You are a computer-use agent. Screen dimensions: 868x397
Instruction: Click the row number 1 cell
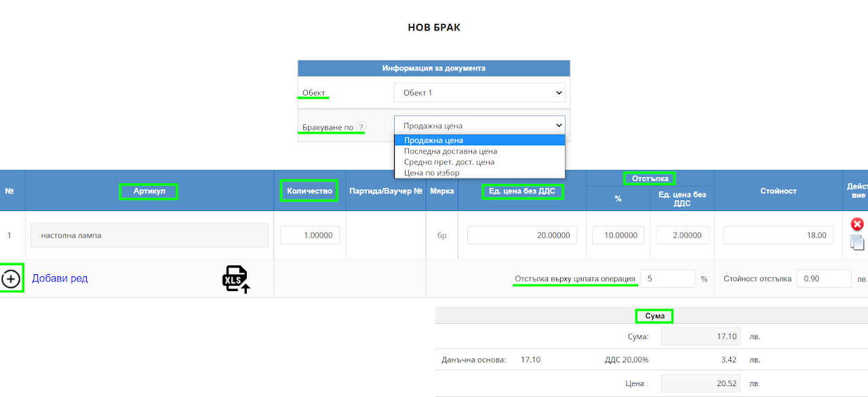click(9, 235)
